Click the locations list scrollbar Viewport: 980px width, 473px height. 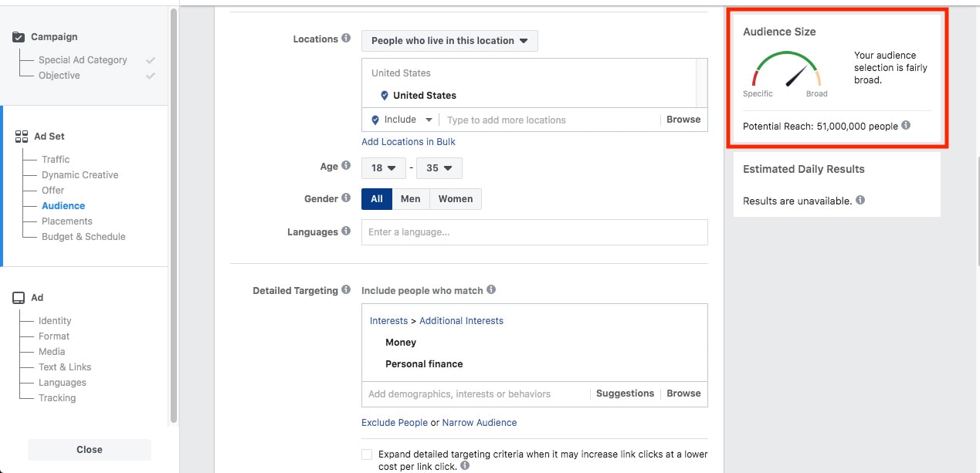click(702, 83)
